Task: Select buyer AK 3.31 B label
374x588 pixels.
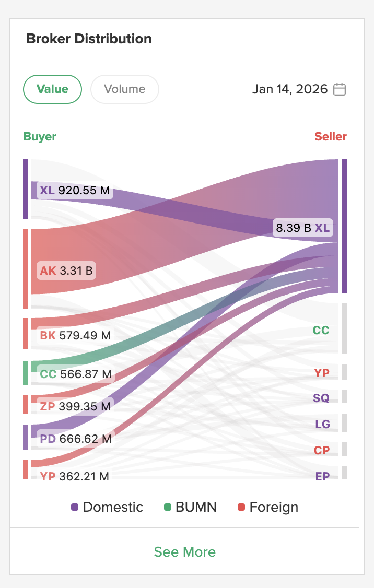Action: (67, 271)
